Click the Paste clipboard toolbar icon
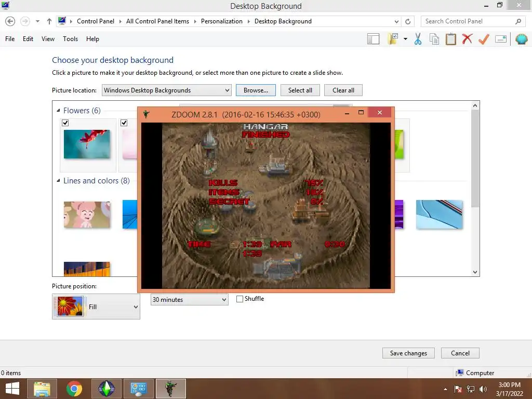This screenshot has height=399, width=532. 450,39
